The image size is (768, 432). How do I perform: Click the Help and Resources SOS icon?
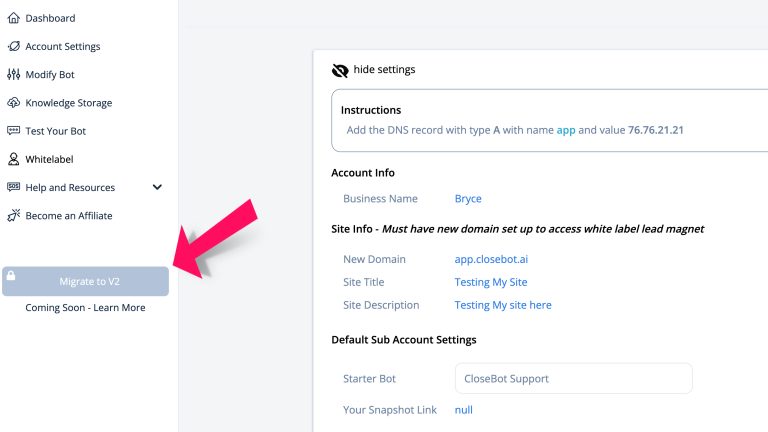(x=14, y=187)
